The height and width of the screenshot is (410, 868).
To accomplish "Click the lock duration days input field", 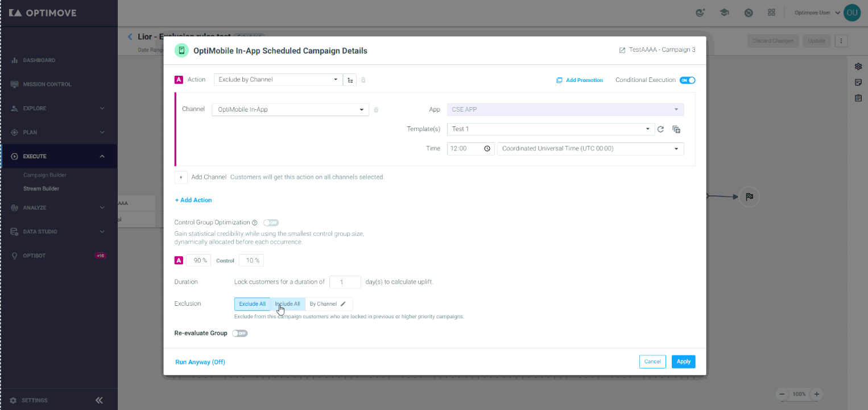I will click(x=345, y=282).
